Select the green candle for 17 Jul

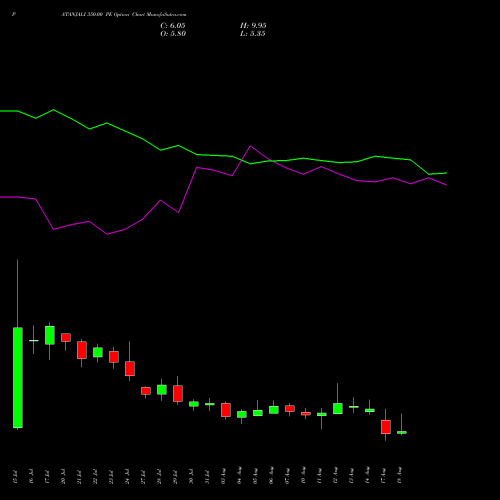50,335
